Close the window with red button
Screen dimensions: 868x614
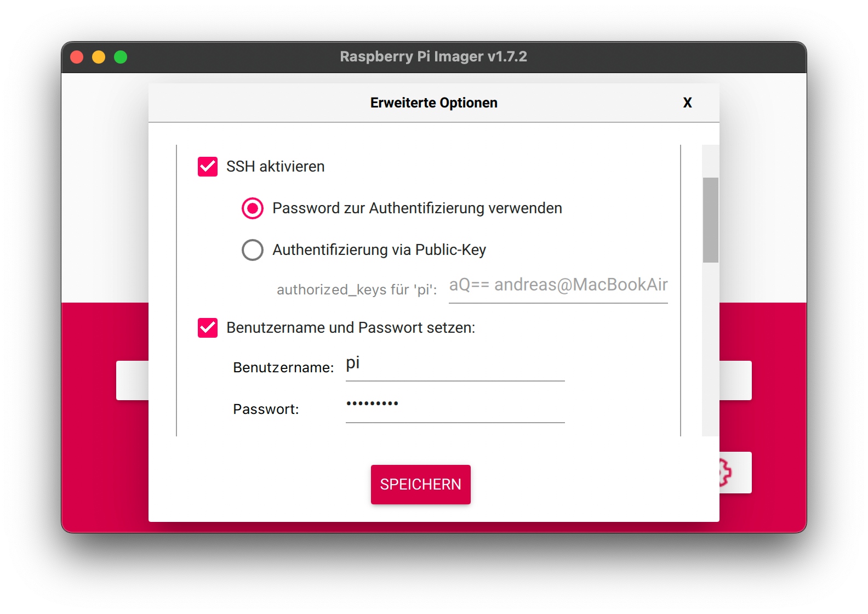click(77, 57)
